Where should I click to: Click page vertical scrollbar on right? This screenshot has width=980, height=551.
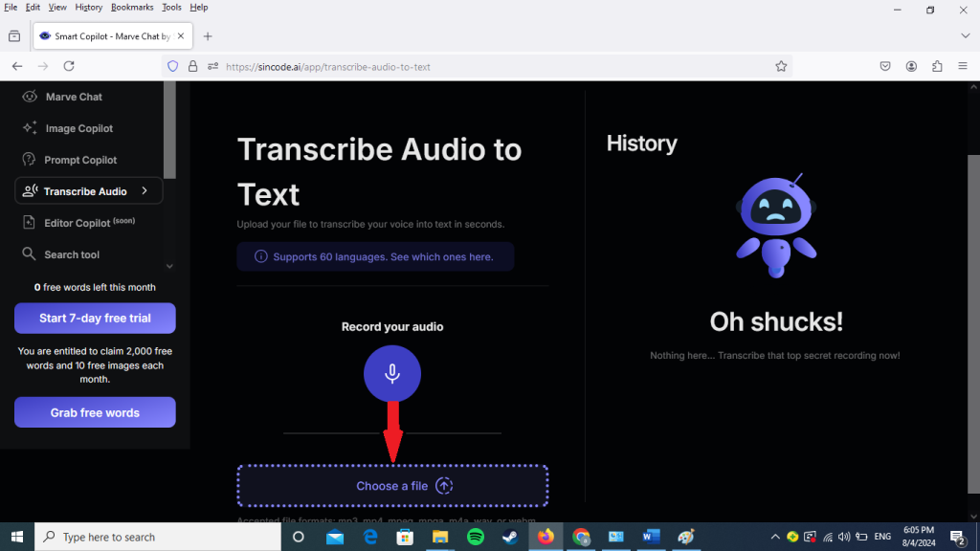click(973, 325)
